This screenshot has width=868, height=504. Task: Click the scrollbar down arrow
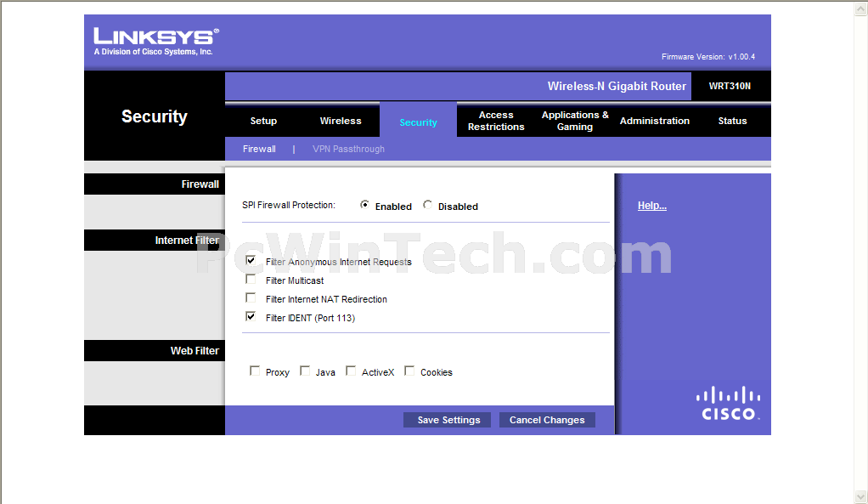861,496
